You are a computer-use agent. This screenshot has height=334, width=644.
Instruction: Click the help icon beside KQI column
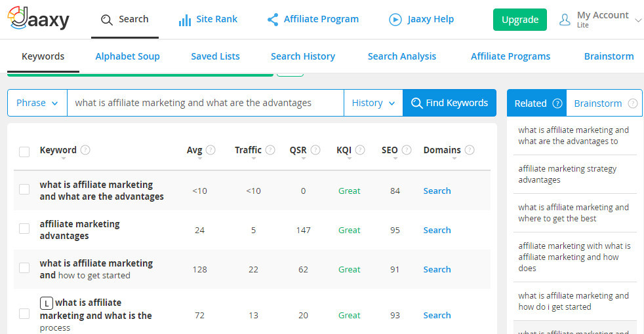point(360,150)
